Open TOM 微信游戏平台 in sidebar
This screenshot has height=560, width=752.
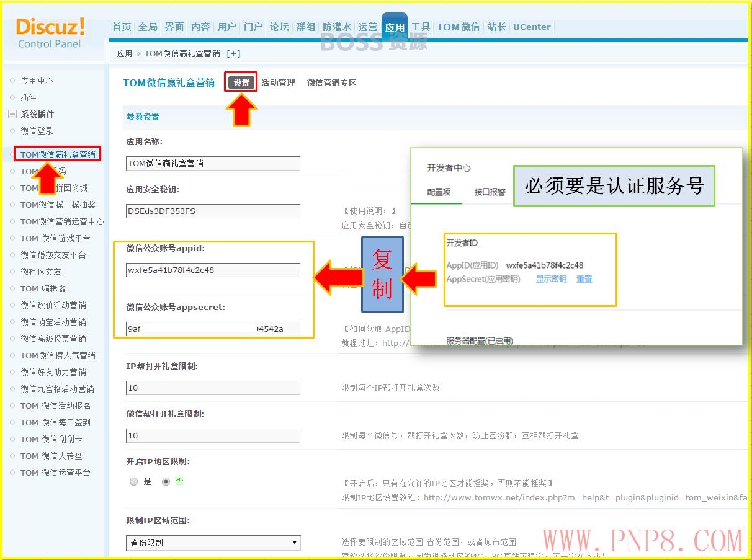coord(55,238)
